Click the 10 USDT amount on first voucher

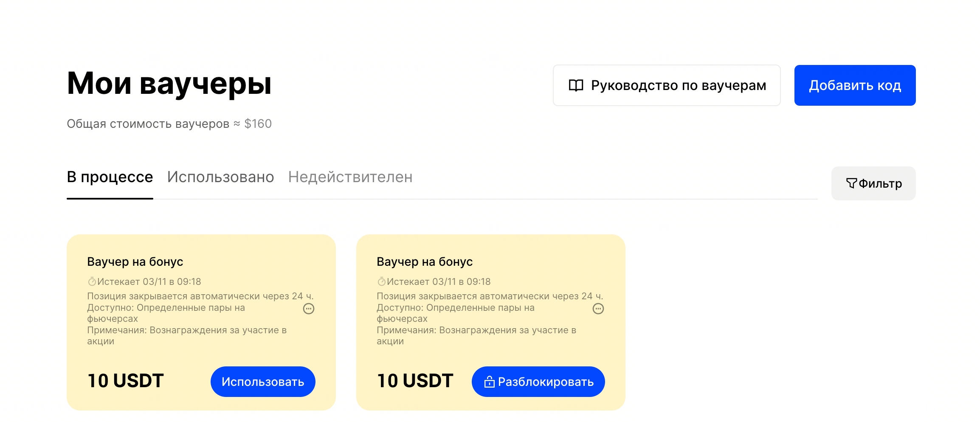point(125,381)
